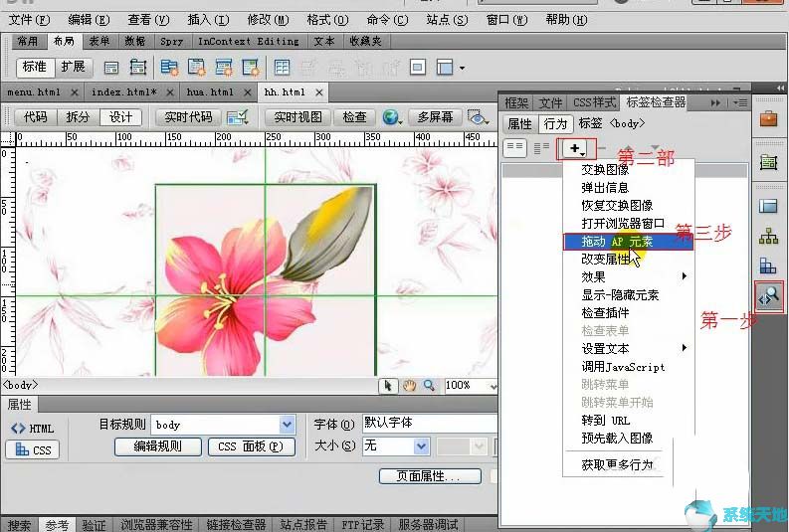Open the font combo box 默认字体
Screen dimensions: 789x532
pyautogui.click(x=429, y=423)
